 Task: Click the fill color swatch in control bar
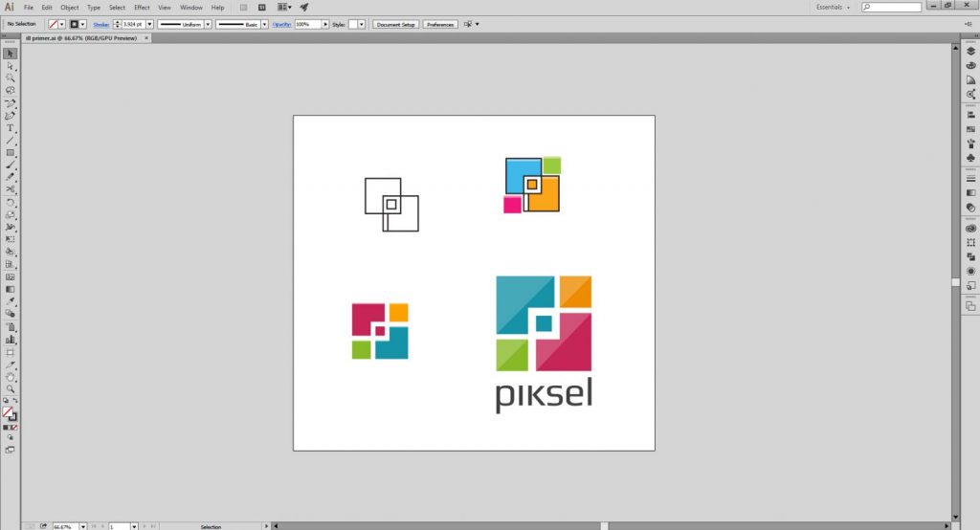pyautogui.click(x=52, y=24)
